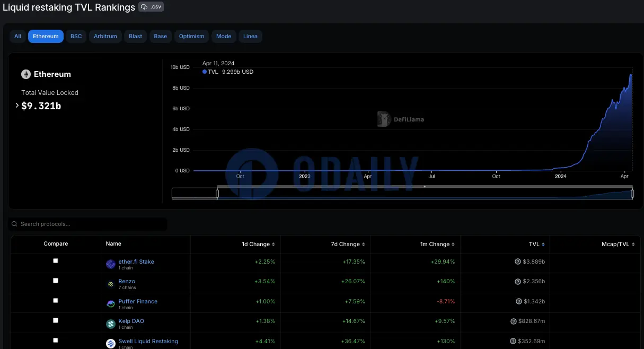Click the right handle of chart range slider
This screenshot has height=349, width=644.
632,194
